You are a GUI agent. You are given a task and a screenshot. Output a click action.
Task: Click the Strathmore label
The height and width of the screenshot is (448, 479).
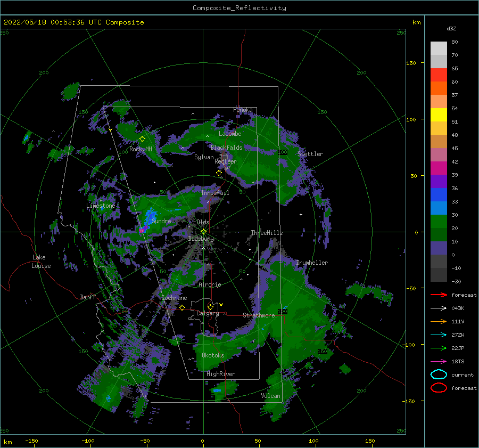tap(259, 315)
